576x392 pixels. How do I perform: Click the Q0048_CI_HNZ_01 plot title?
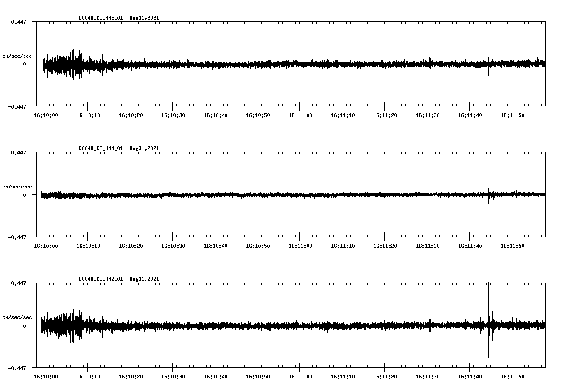(x=119, y=279)
